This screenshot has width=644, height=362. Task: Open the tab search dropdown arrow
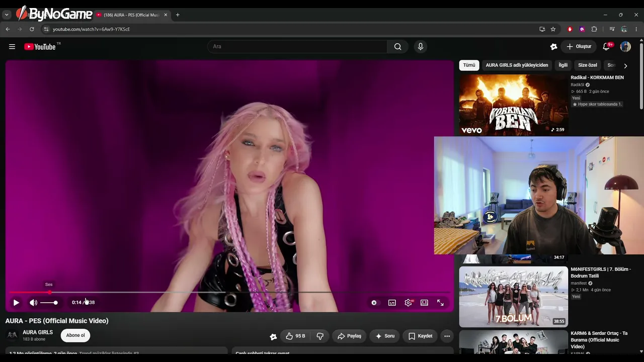tap(7, 15)
